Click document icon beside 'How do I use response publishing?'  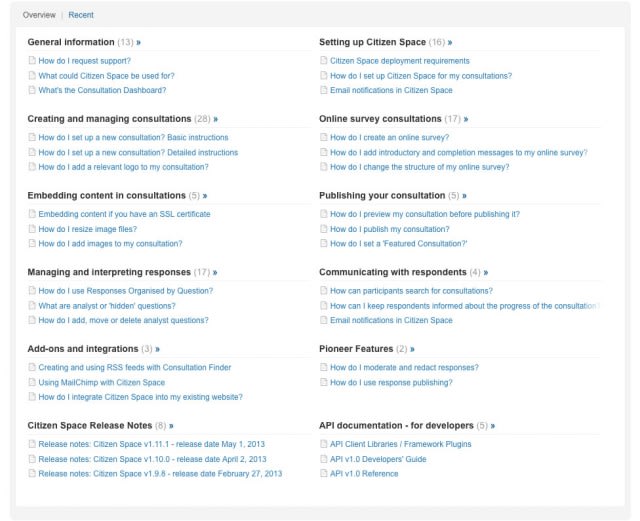324,382
